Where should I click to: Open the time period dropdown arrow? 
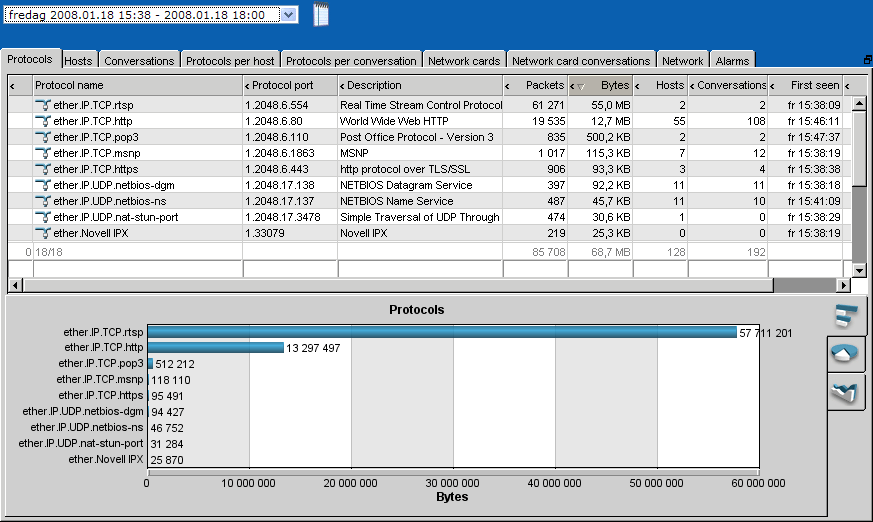tap(288, 15)
